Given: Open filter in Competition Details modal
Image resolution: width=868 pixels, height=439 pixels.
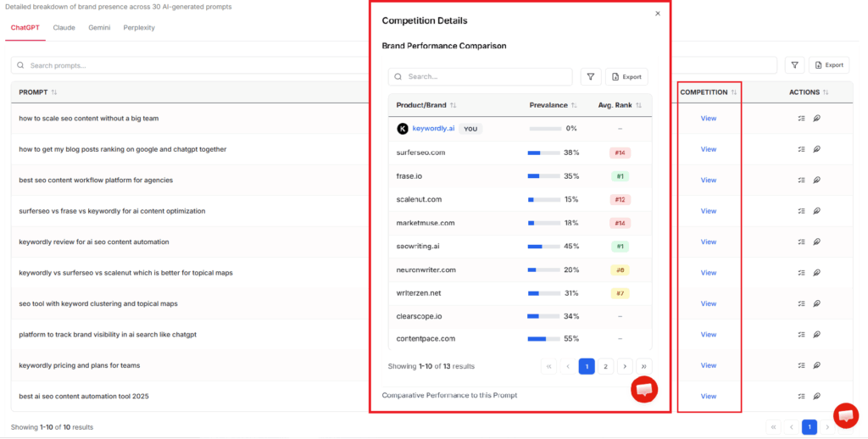Looking at the screenshot, I should point(591,77).
